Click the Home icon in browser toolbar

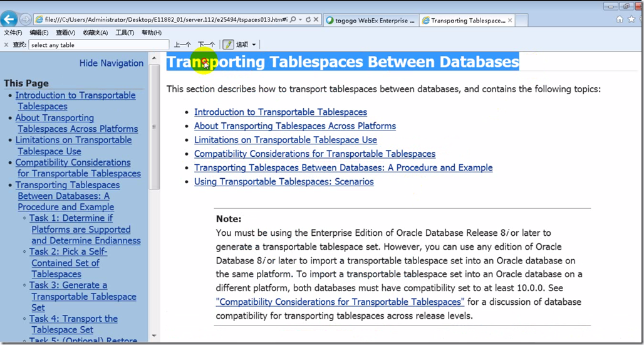(x=620, y=19)
